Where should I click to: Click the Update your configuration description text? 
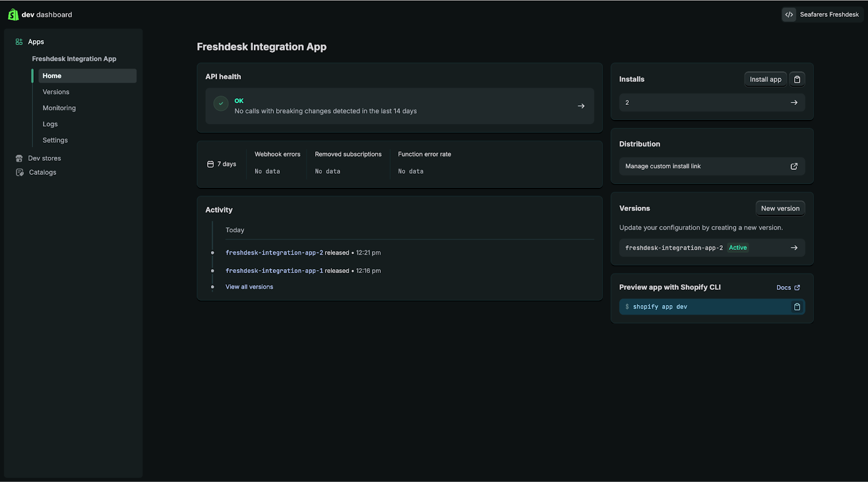click(x=701, y=228)
